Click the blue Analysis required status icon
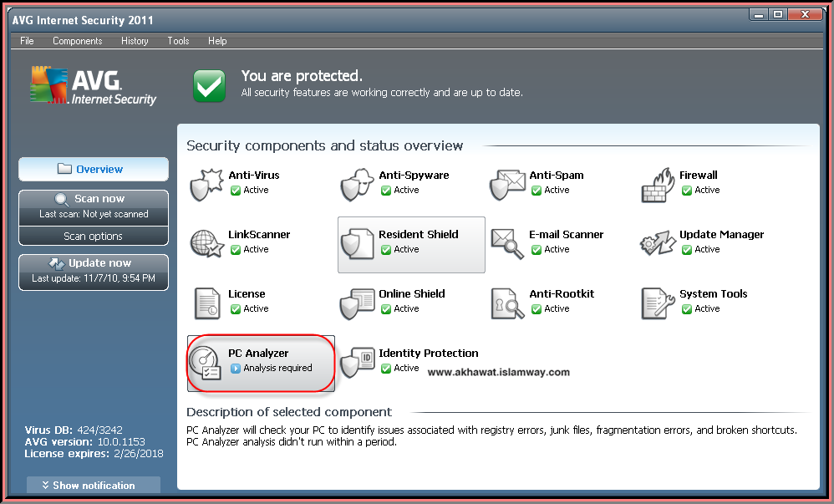This screenshot has width=834, height=504. pyautogui.click(x=235, y=369)
